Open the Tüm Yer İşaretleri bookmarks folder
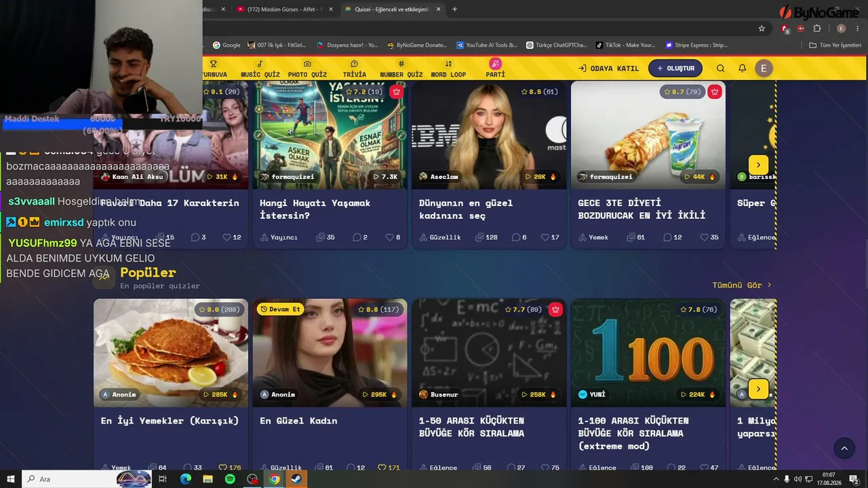Image resolution: width=868 pixels, height=488 pixels. (x=835, y=45)
